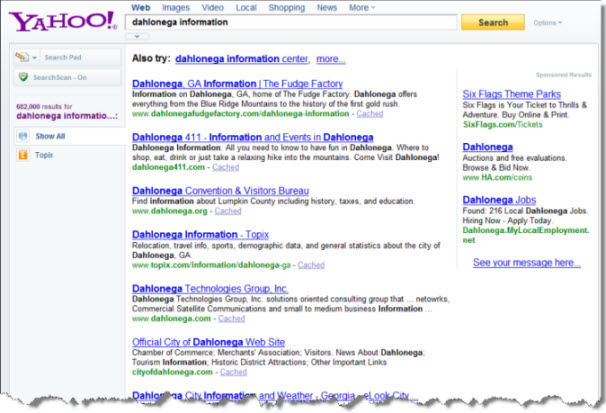The width and height of the screenshot is (606, 413).
Task: Open Cached link for cityofdahlonega.com
Action: pyautogui.click(x=233, y=372)
